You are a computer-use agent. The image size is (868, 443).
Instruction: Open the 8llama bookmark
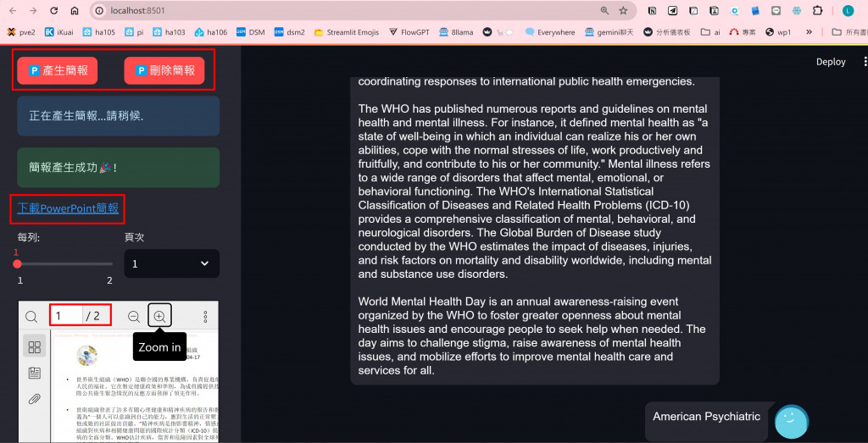coord(456,32)
